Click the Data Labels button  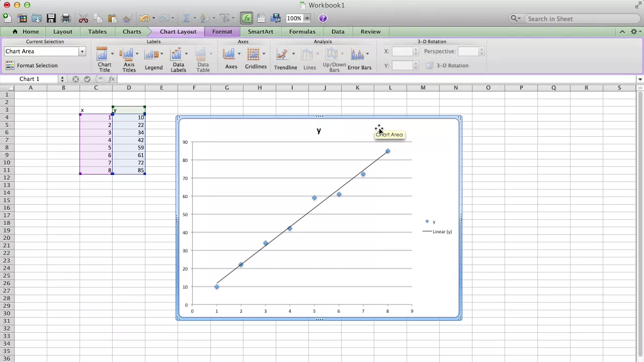[x=178, y=60]
